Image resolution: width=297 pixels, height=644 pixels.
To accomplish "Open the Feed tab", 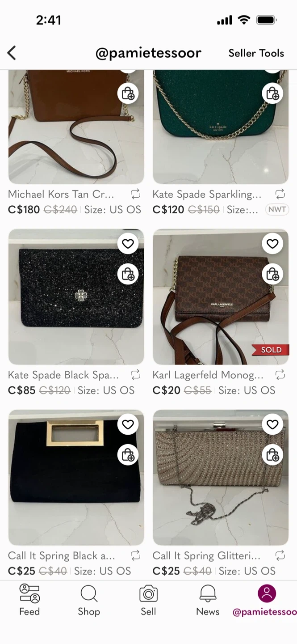I will tap(29, 600).
